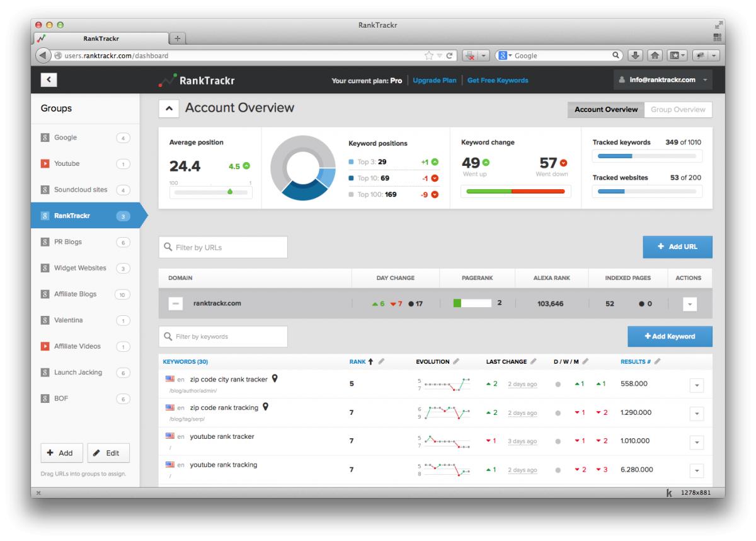The height and width of the screenshot is (541, 756).
Task: Click the keyword positions donut chart
Action: click(303, 168)
